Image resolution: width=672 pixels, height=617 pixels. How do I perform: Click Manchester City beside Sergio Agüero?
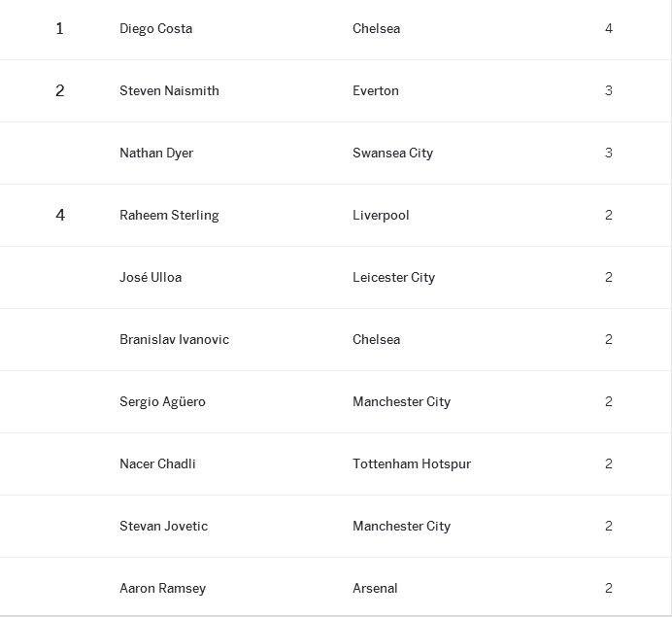(402, 401)
